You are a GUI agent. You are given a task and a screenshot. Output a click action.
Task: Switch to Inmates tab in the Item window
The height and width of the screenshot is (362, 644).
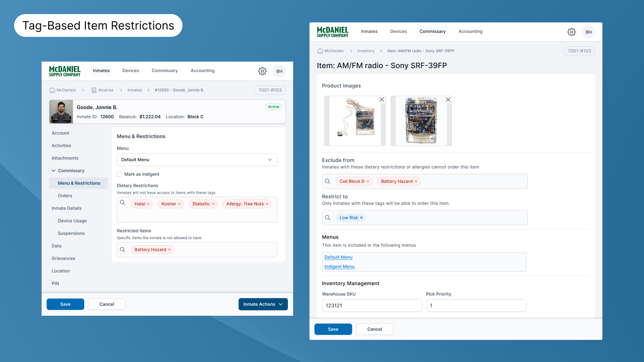(369, 32)
